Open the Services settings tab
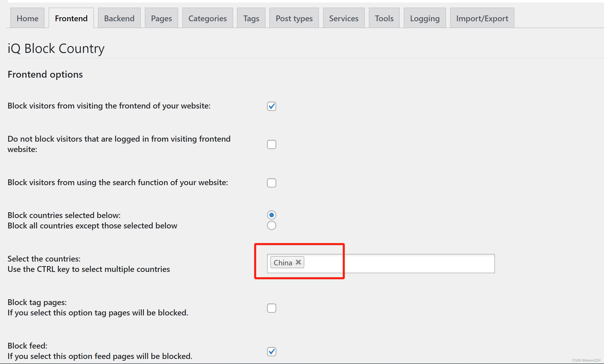The image size is (604, 364). [344, 18]
